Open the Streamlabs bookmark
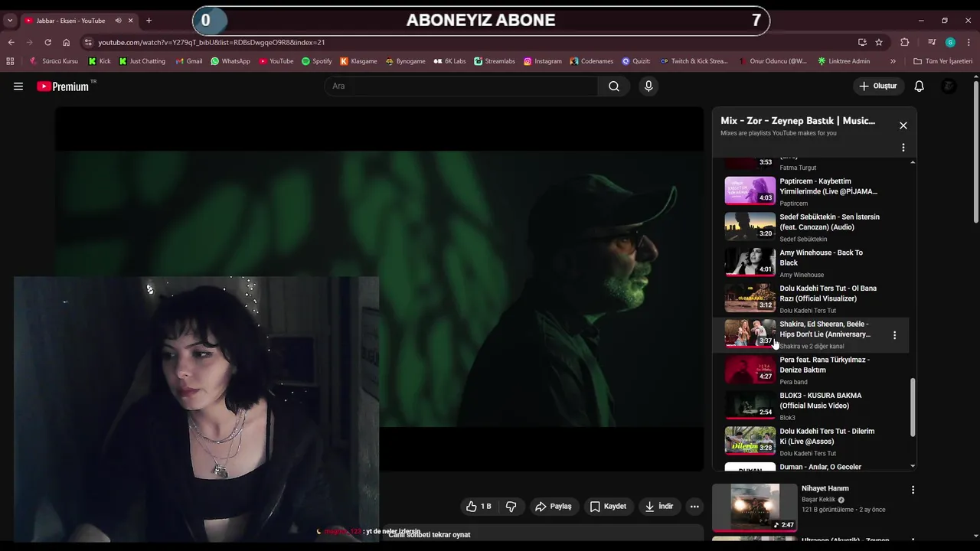980x551 pixels. 495,61
